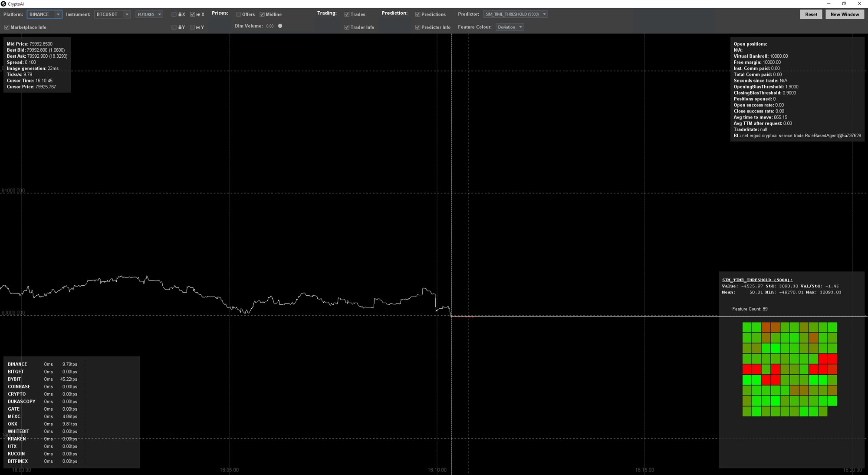
Task: Hide the Marketplace Info panel checkbox
Action: click(x=7, y=27)
